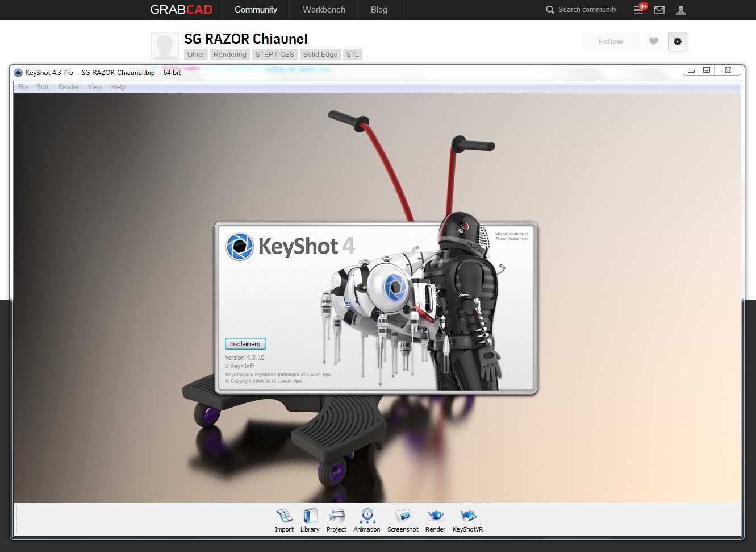
Task: Open the GrabCAD messages envelope
Action: click(x=659, y=10)
